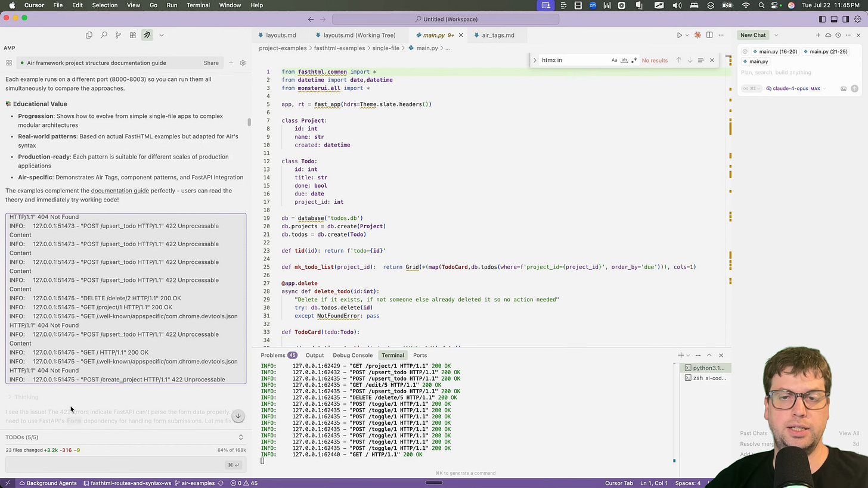
Task: Expand the TODOs (5/5) section
Action: pos(240,437)
